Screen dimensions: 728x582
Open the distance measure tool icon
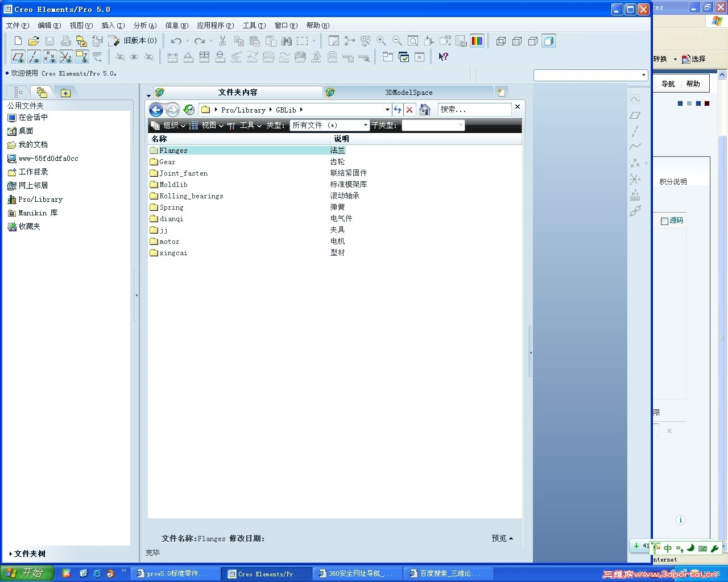click(x=172, y=57)
